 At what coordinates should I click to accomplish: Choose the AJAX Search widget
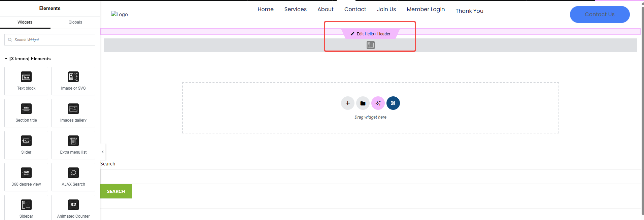73,177
